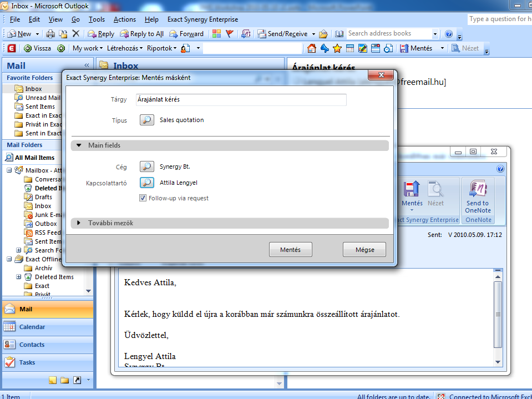Click the scroll down arrow in message body
532x399 pixels.
(x=498, y=362)
